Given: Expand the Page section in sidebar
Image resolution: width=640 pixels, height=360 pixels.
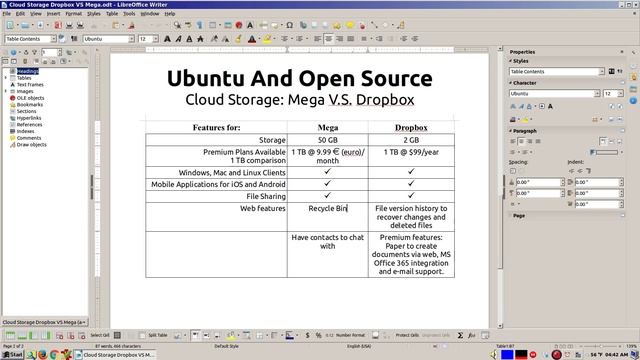Looking at the screenshot, I should 519,216.
